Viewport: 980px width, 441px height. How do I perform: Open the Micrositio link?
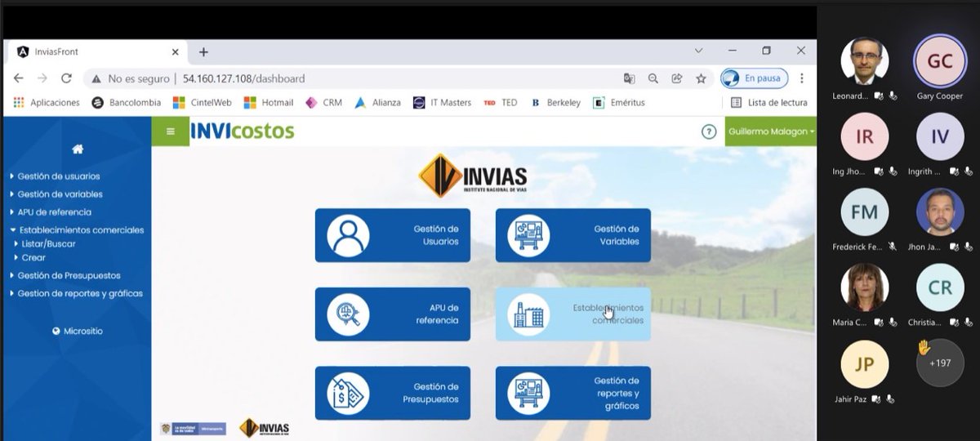(x=78, y=332)
